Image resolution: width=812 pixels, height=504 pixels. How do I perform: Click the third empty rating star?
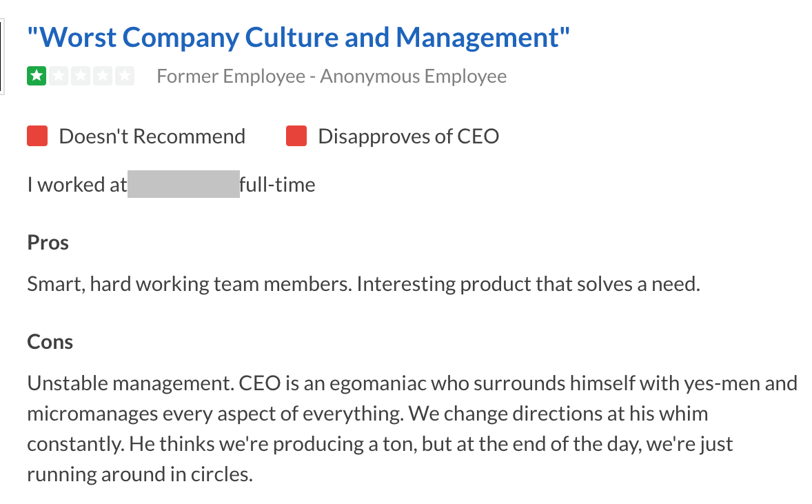pyautogui.click(x=81, y=76)
